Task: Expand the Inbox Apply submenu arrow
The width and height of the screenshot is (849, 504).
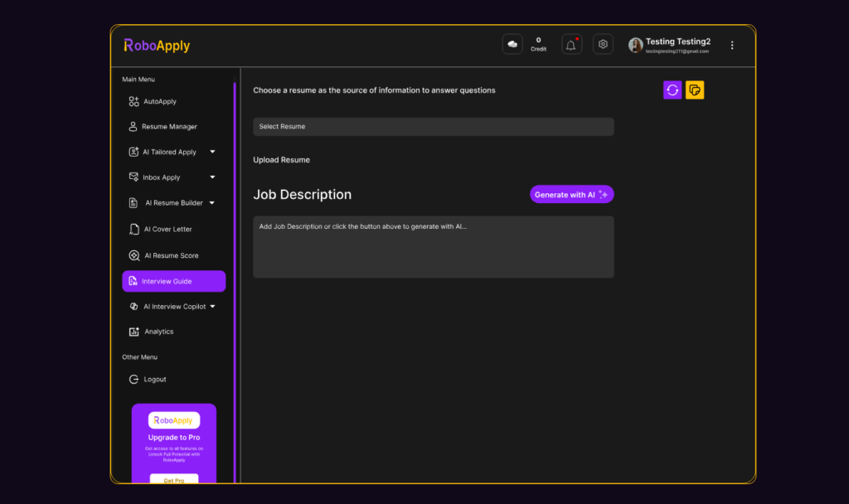Action: [x=213, y=177]
